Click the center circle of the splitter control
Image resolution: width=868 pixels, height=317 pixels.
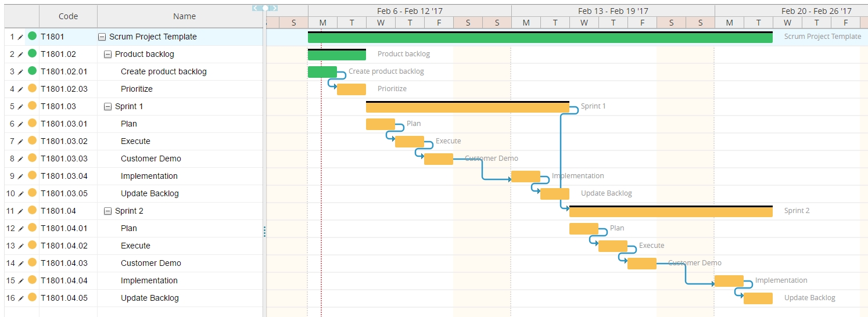tap(266, 8)
